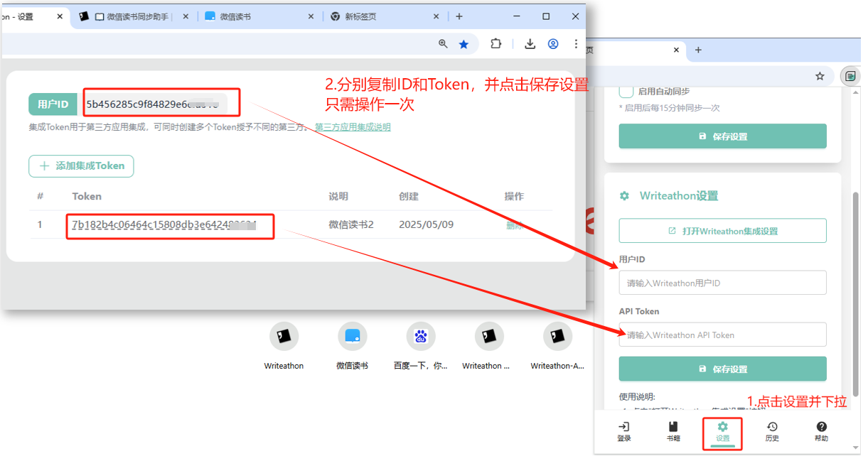Click the bookmark star in the back window

click(820, 76)
